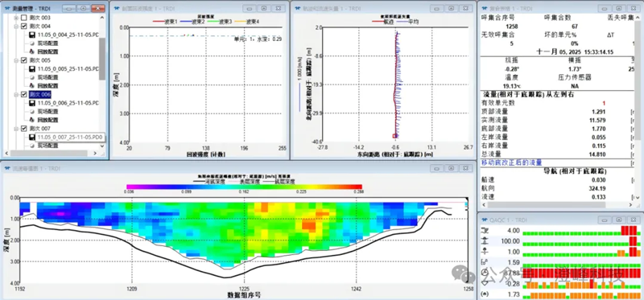The height and width of the screenshot is (300, 644).
Task: Click the velocity color scale bar
Action: 245,187
